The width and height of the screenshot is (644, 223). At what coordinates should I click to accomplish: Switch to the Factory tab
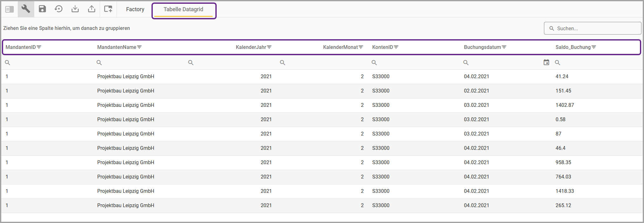tap(135, 9)
